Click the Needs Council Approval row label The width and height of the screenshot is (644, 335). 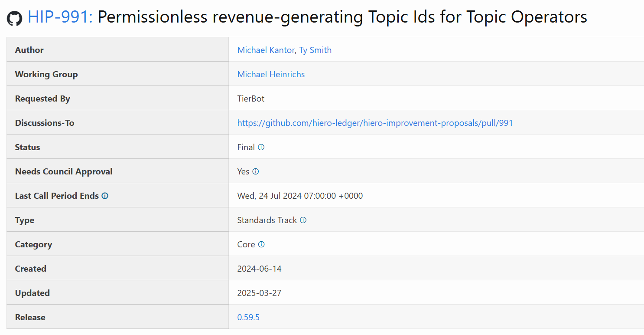(64, 171)
